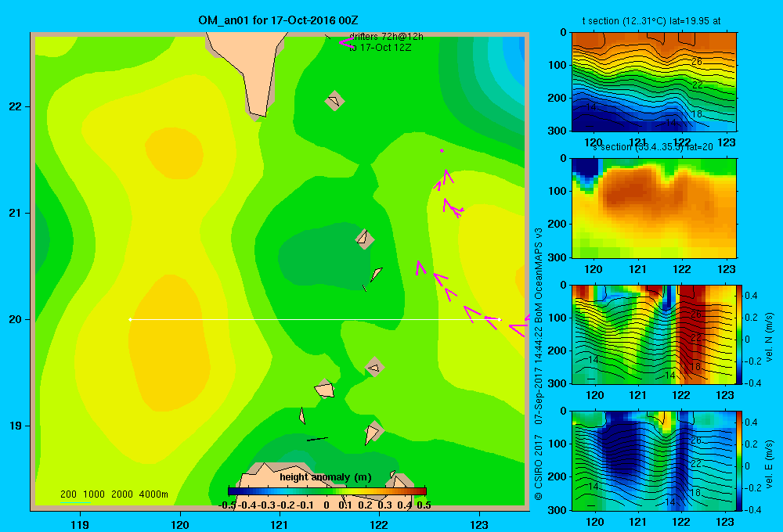Viewport: 783px width, 532px height.
Task: Click the main map latitude label 19
Action: [16, 426]
